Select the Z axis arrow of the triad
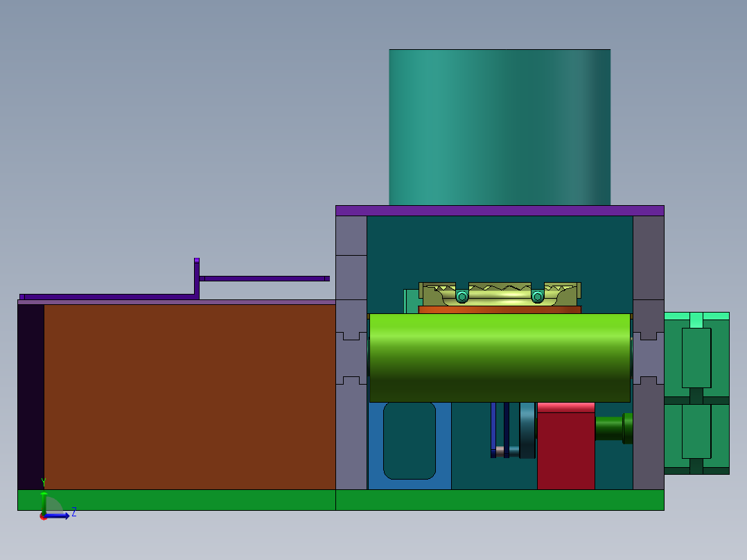The height and width of the screenshot is (560, 747). point(58,516)
